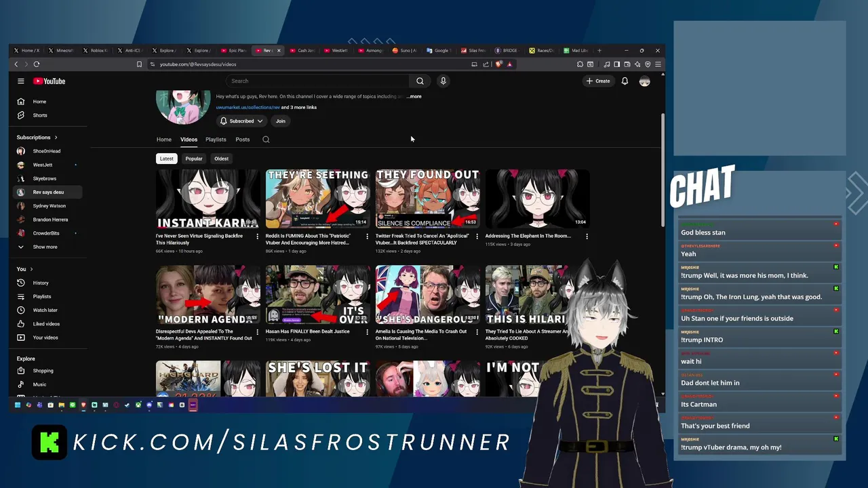This screenshot has width=868, height=488.
Task: Open Brave browser in taskbar
Action: [x=83, y=405]
